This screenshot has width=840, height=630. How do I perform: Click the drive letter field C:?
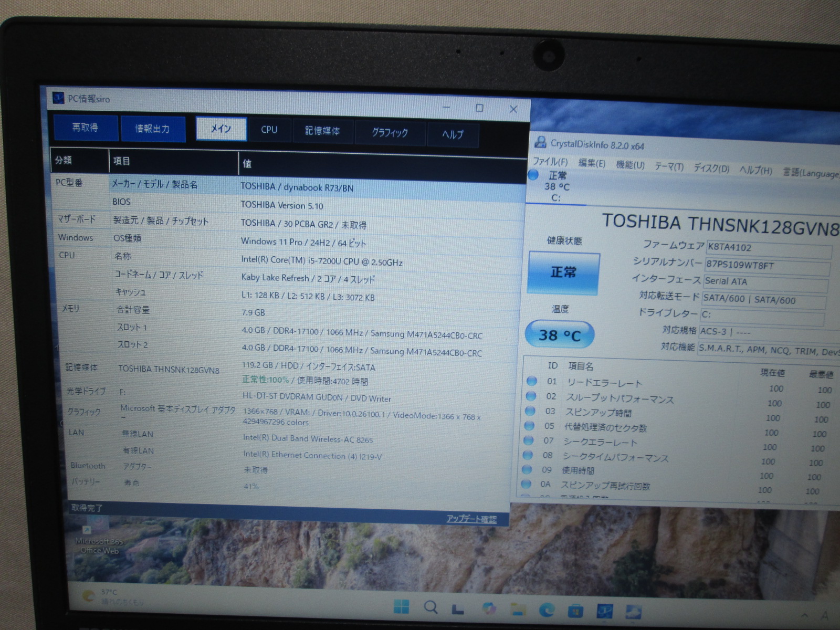coord(762,316)
